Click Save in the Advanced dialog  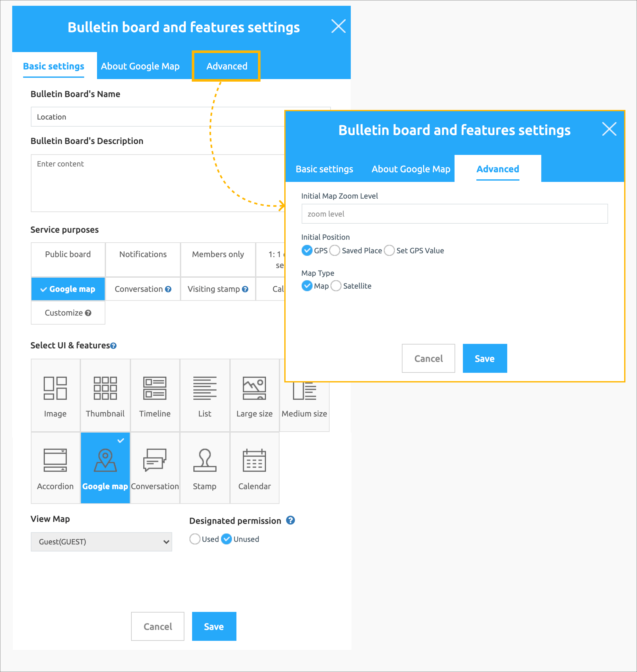tap(484, 358)
